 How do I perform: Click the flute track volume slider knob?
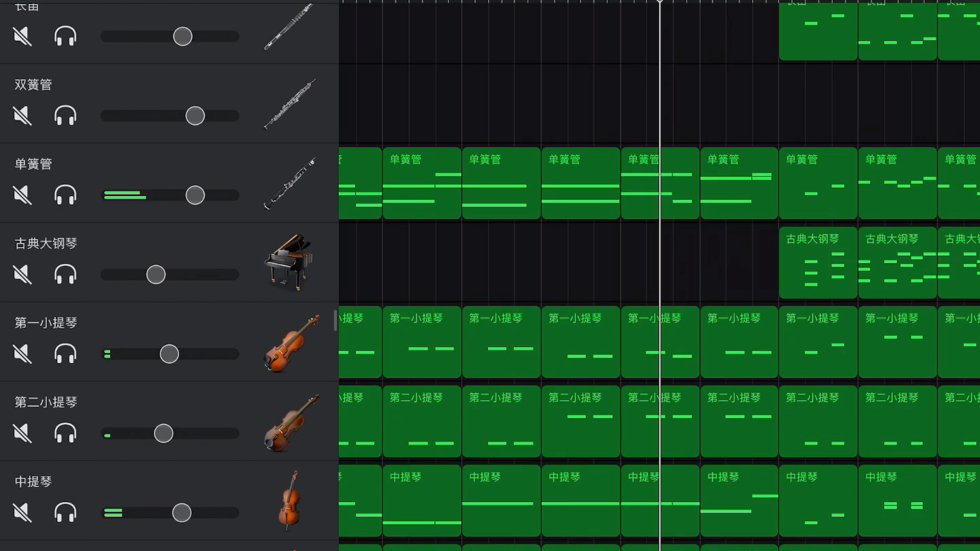pyautogui.click(x=182, y=36)
